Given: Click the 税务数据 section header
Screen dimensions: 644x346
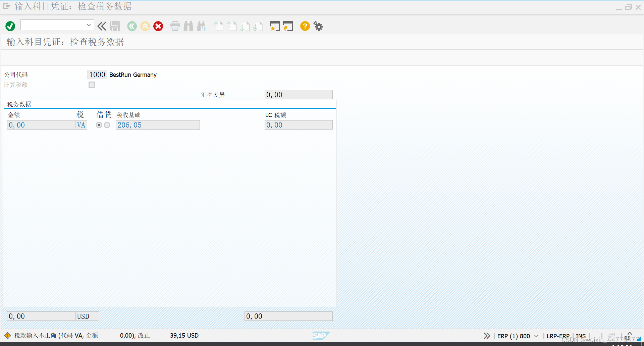Looking at the screenshot, I should 19,104.
